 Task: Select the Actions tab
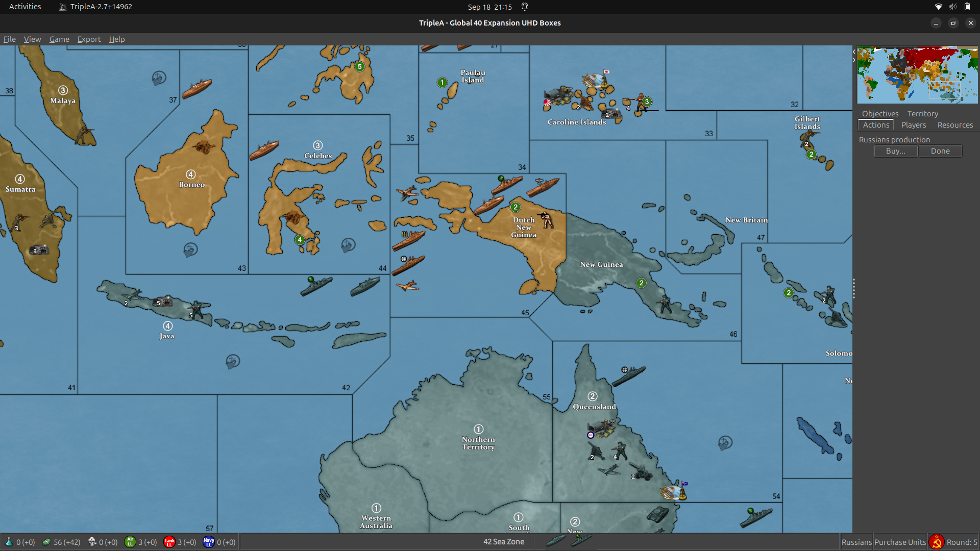tap(876, 125)
